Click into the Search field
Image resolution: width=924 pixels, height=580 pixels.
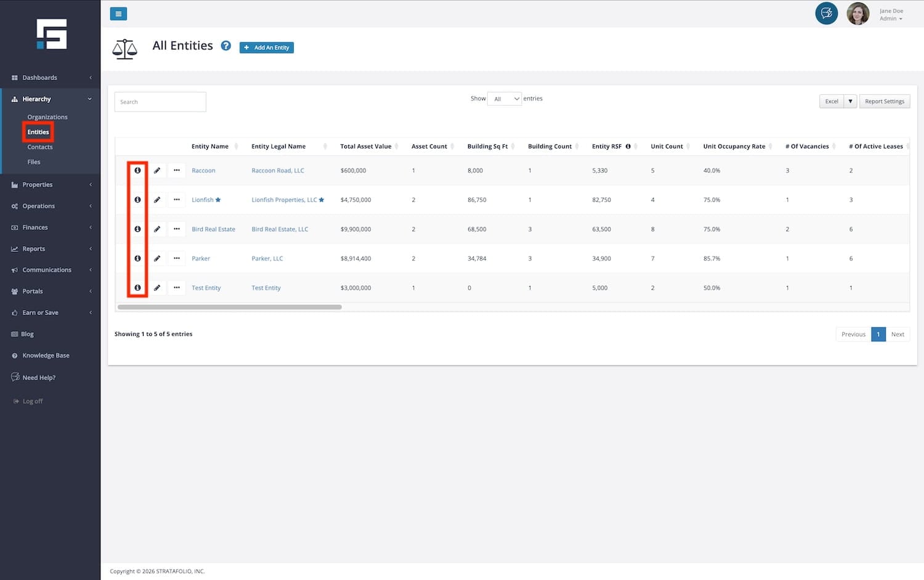coord(160,102)
